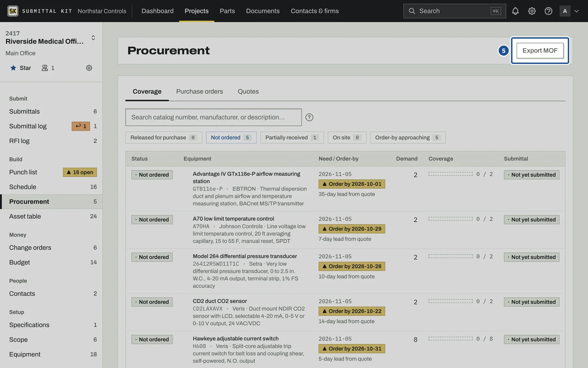Switch to the Purchase orders tab

point(200,92)
